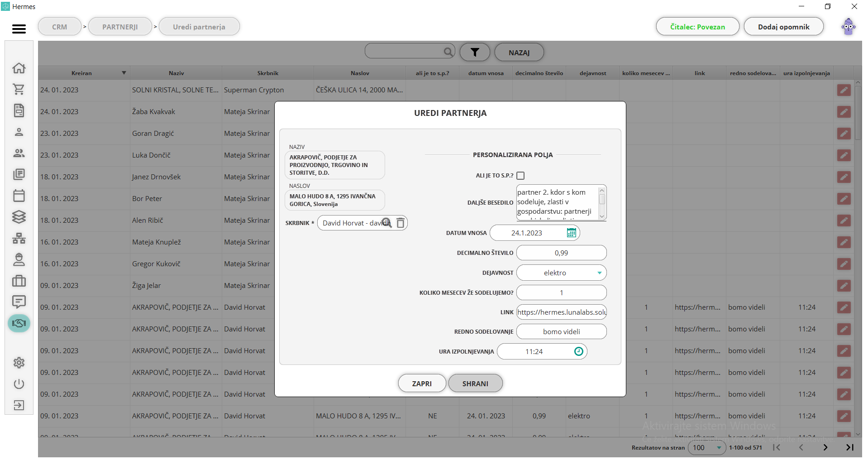The height and width of the screenshot is (465, 868).
Task: Edit the Žiga Jelar row pencil icon
Action: coord(844,286)
